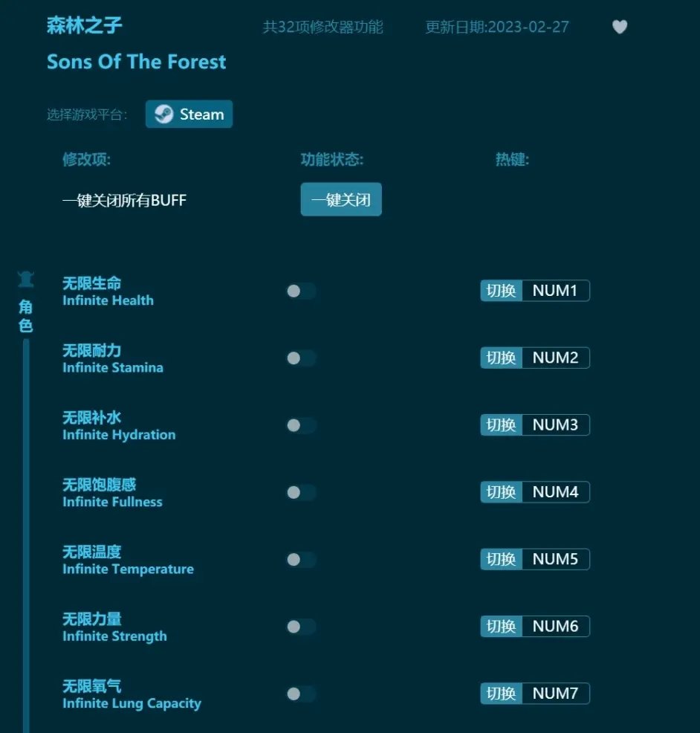The height and width of the screenshot is (733, 700).
Task: Click the Sons Of The Forest title
Action: (137, 62)
